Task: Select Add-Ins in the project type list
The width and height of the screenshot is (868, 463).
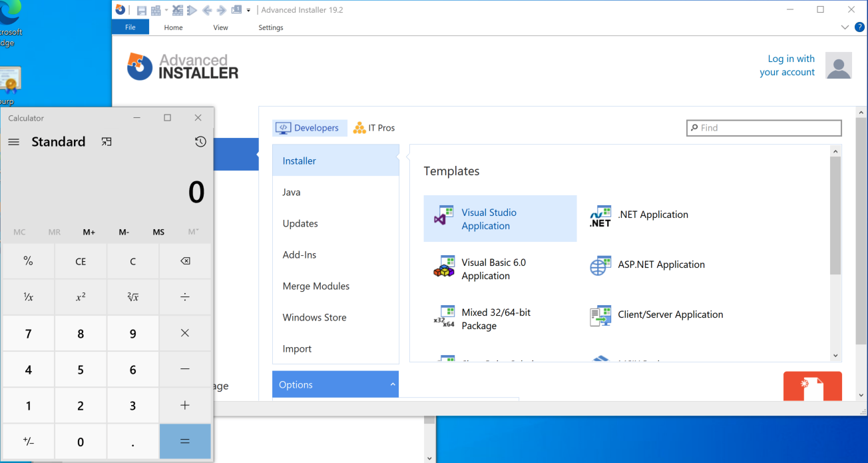Action: coord(335,254)
